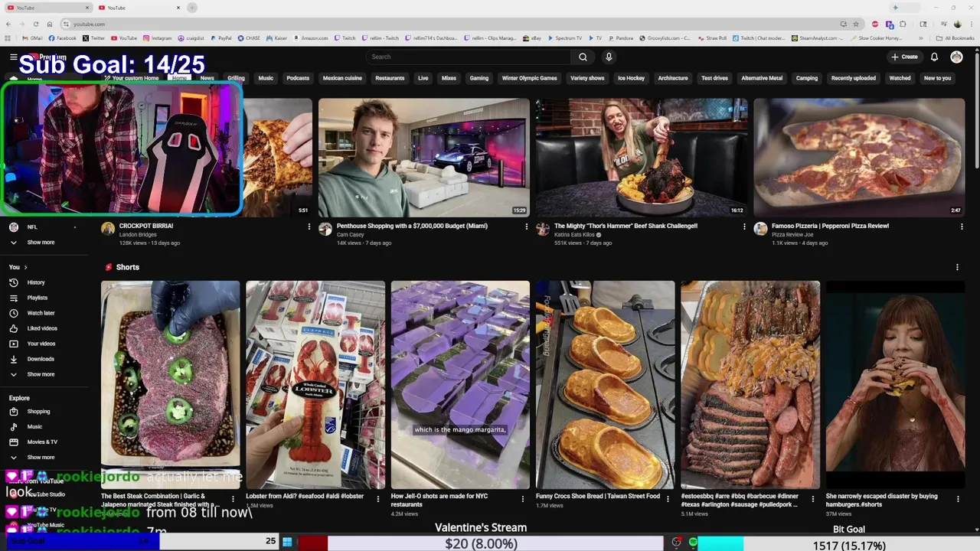This screenshot has width=980, height=551.
Task: Open the new tab plus button
Action: pyautogui.click(x=192, y=8)
